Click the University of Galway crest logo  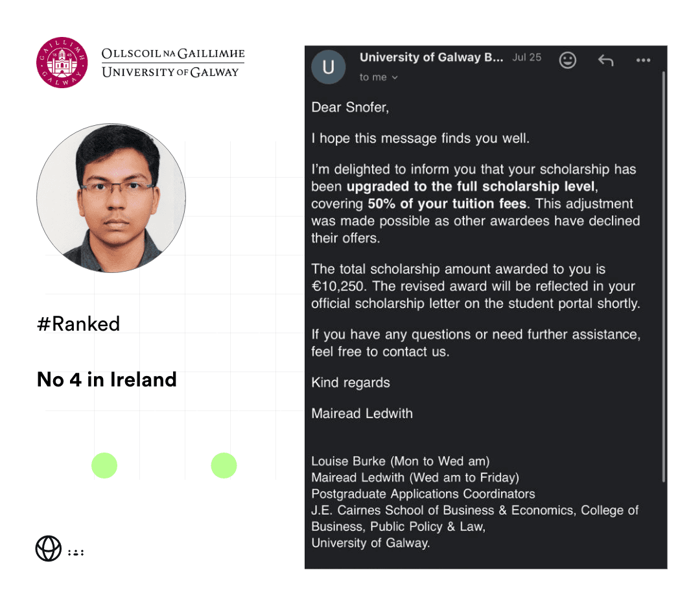(x=62, y=62)
